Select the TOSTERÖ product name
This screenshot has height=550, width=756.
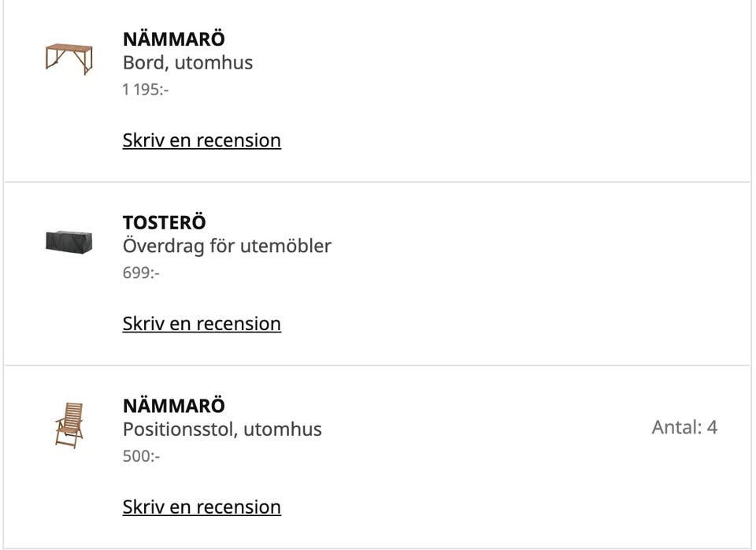pyautogui.click(x=164, y=223)
